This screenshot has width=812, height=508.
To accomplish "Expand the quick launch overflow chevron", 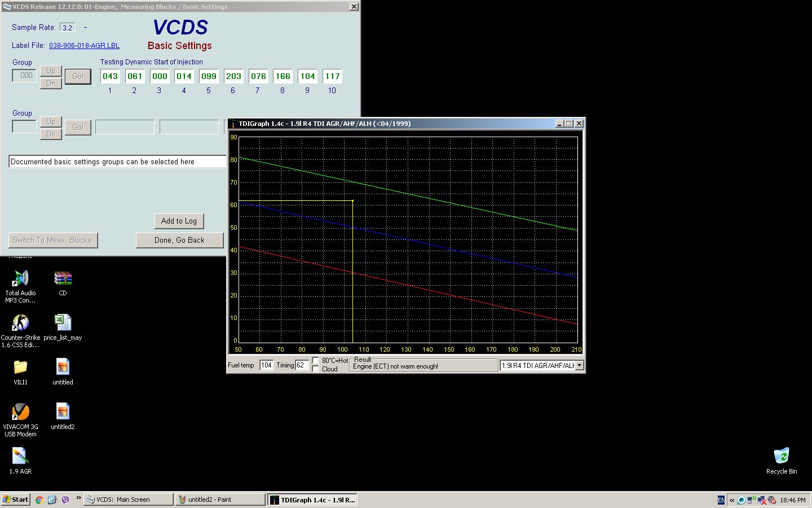I will [78, 498].
